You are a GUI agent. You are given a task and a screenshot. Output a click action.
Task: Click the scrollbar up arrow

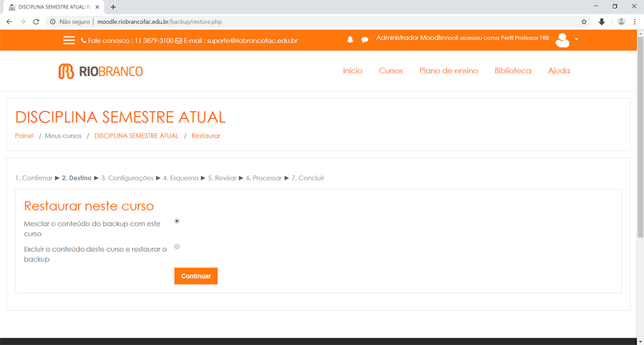click(640, 33)
